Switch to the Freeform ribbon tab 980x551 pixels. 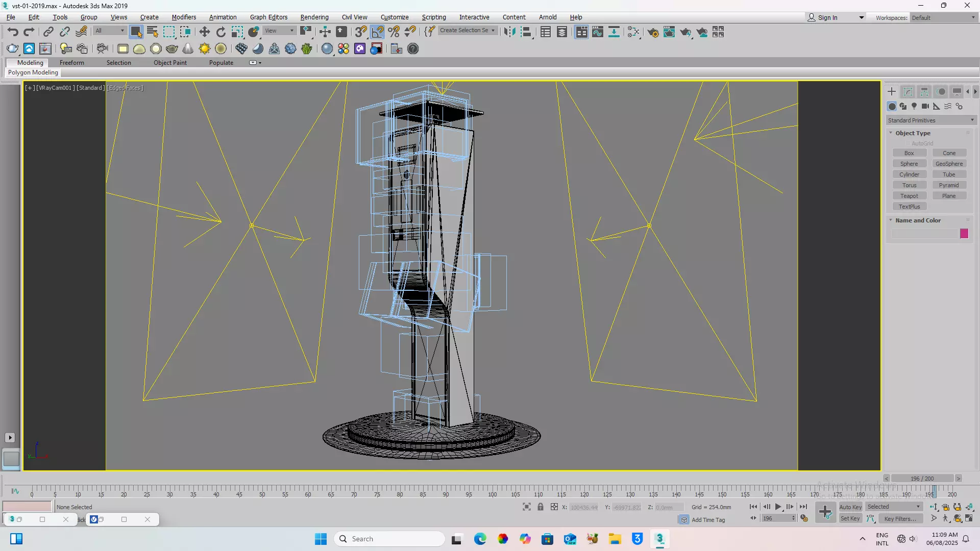click(71, 63)
